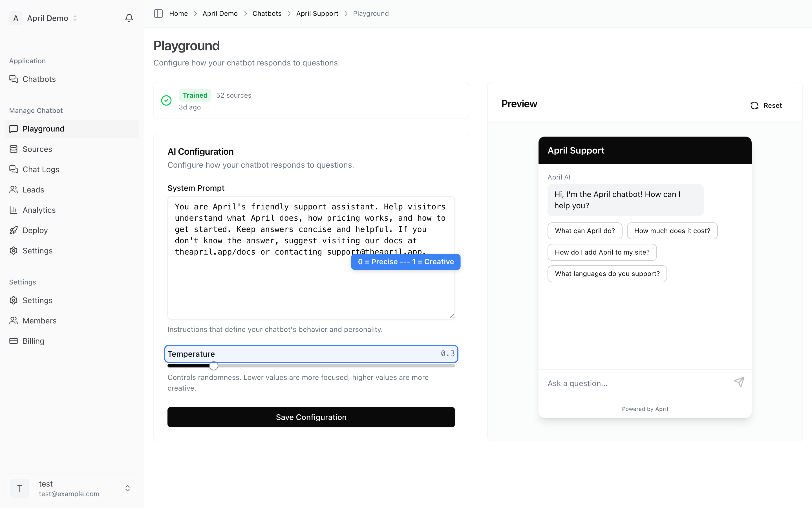
Task: Click the Manage Chatbot Settings gear icon
Action: [x=14, y=251]
